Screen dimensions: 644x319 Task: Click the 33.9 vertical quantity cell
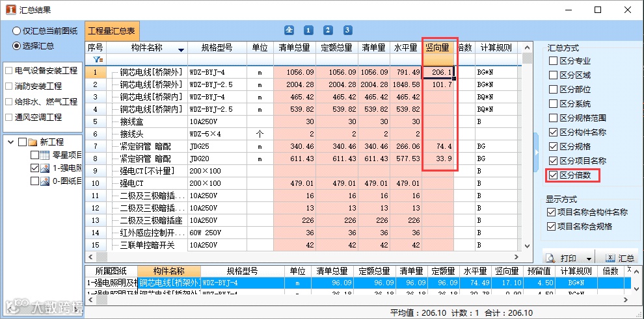point(438,159)
